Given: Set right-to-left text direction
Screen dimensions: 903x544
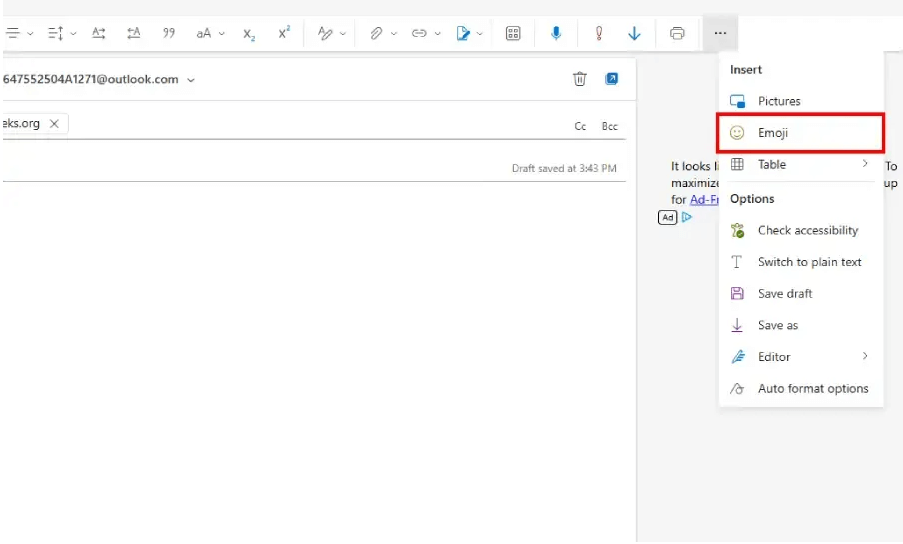Looking at the screenshot, I should [134, 33].
